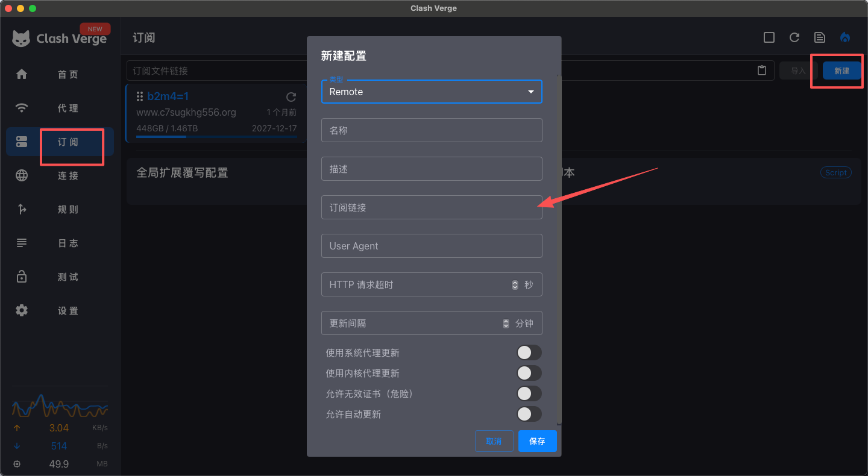Click the refresh all subscriptions icon in toolbar
This screenshot has width=868, height=476.
pyautogui.click(x=794, y=37)
